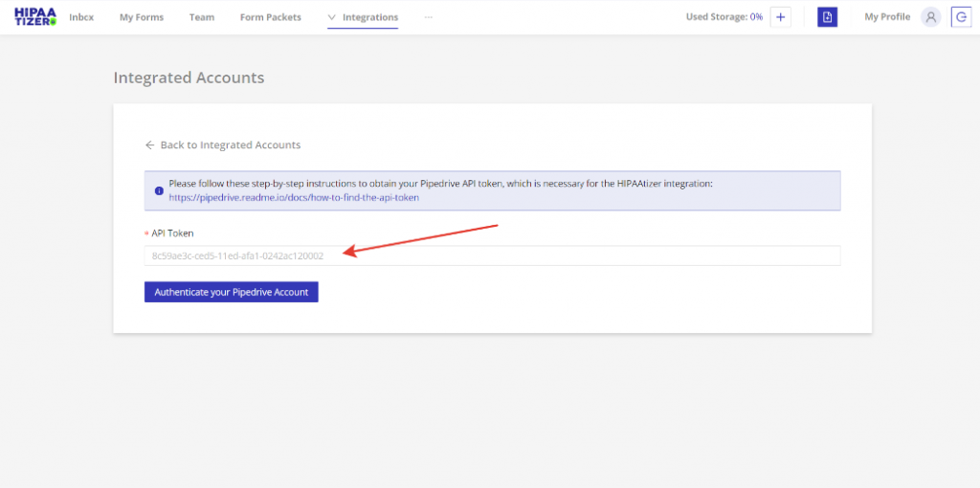980x488 pixels.
Task: Focus the API Token input field
Action: coord(493,255)
